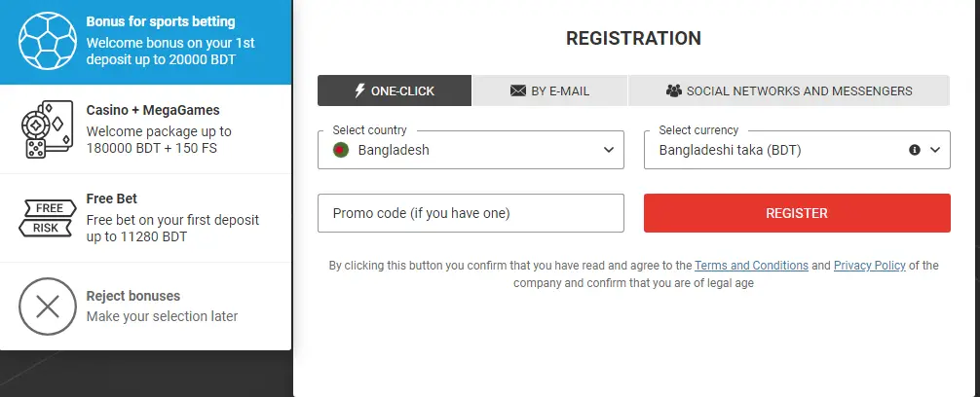Select Bonus for sports betting option
This screenshot has height=397, width=980.
pos(161,42)
